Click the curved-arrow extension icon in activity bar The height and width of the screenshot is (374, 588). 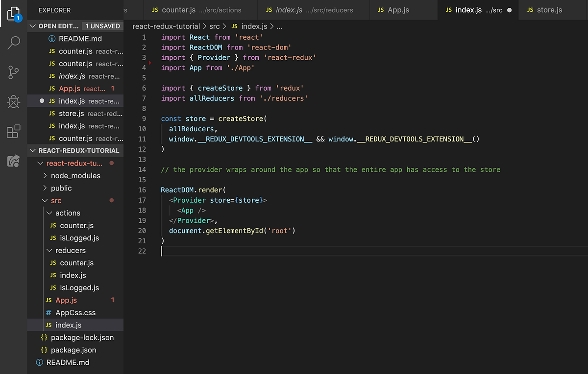tap(13, 162)
